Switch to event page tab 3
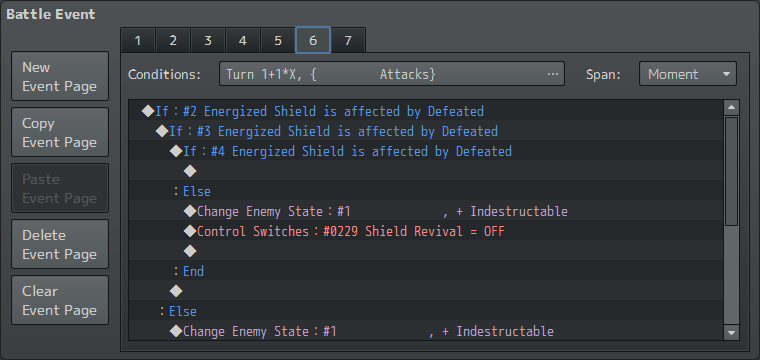760x360 pixels. [x=208, y=40]
